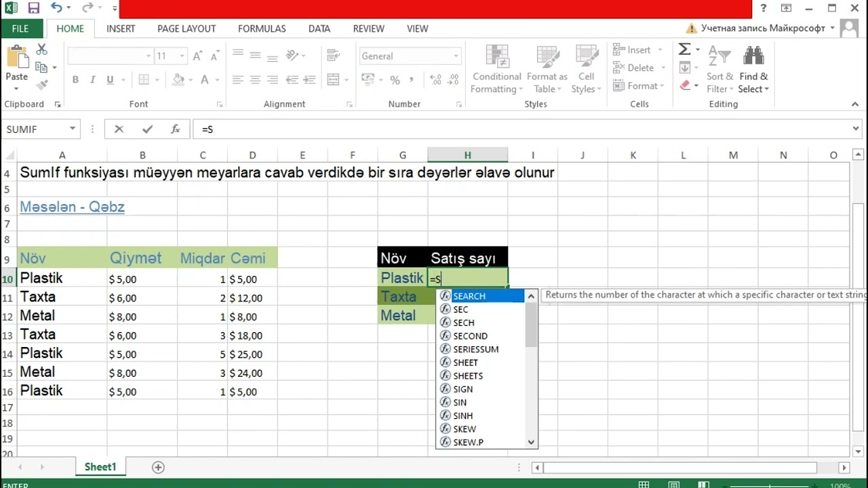This screenshot has height=488, width=868.
Task: Select the Sheet1 sheet tab
Action: [100, 467]
